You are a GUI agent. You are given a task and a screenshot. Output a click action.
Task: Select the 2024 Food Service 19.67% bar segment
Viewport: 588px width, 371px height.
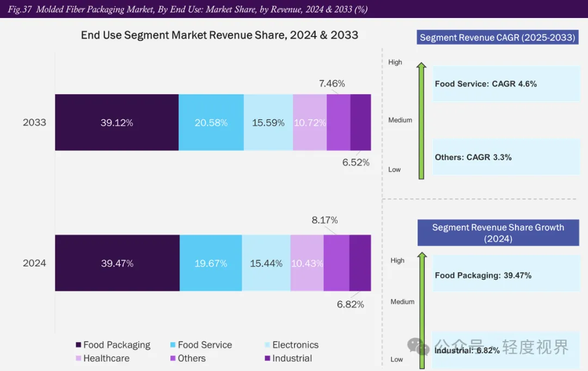(x=211, y=263)
